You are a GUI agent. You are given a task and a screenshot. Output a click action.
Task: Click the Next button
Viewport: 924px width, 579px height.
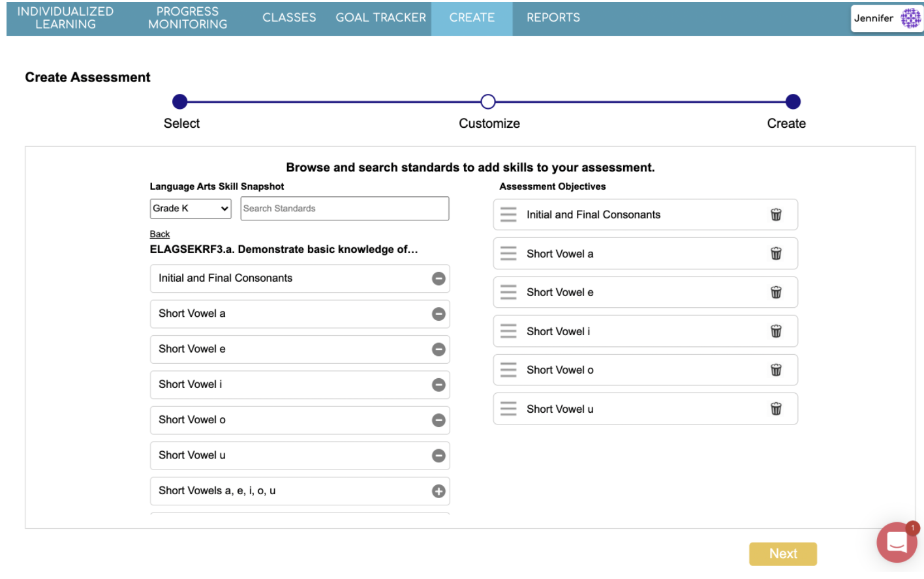tap(782, 553)
